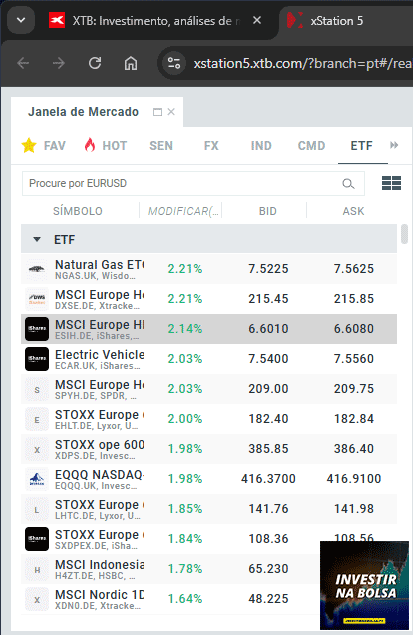Open the FAV favorites tab

coord(44,145)
